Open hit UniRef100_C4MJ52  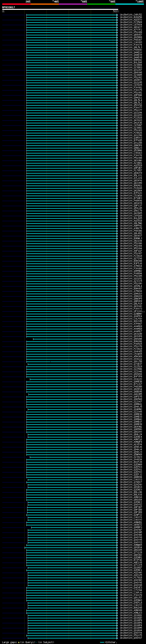coord(131,15)
